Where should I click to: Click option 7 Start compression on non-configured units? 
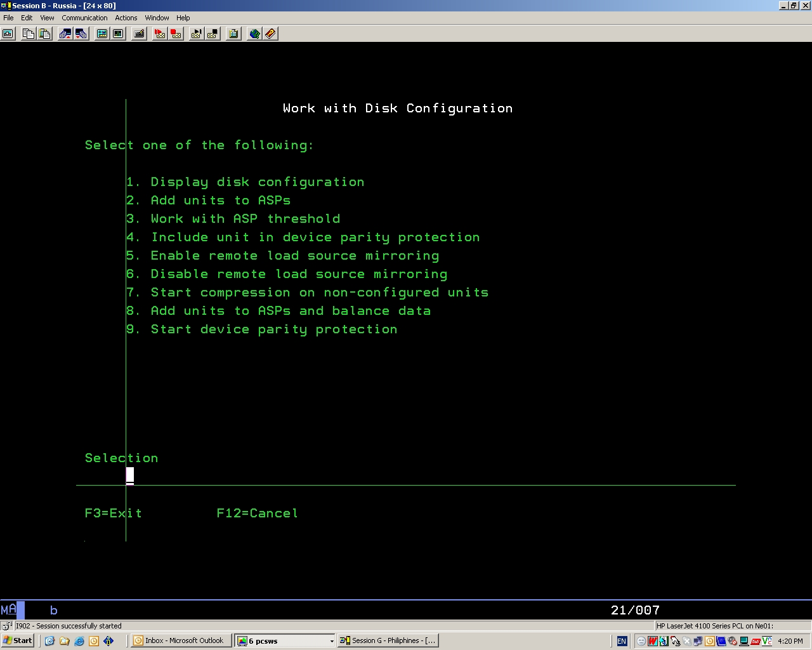point(308,293)
